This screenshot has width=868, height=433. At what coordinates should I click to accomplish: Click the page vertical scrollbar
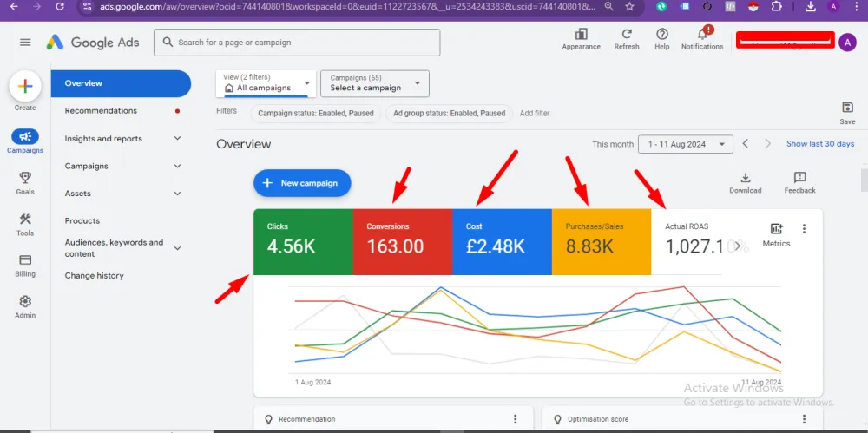click(864, 180)
